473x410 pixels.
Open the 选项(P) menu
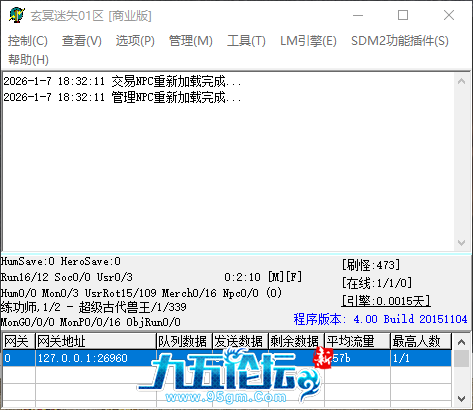pos(135,41)
